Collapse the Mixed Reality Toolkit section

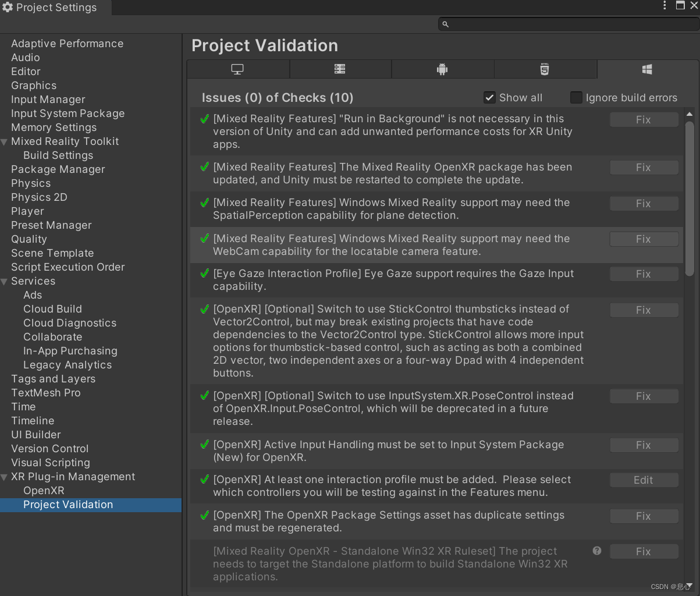click(5, 141)
